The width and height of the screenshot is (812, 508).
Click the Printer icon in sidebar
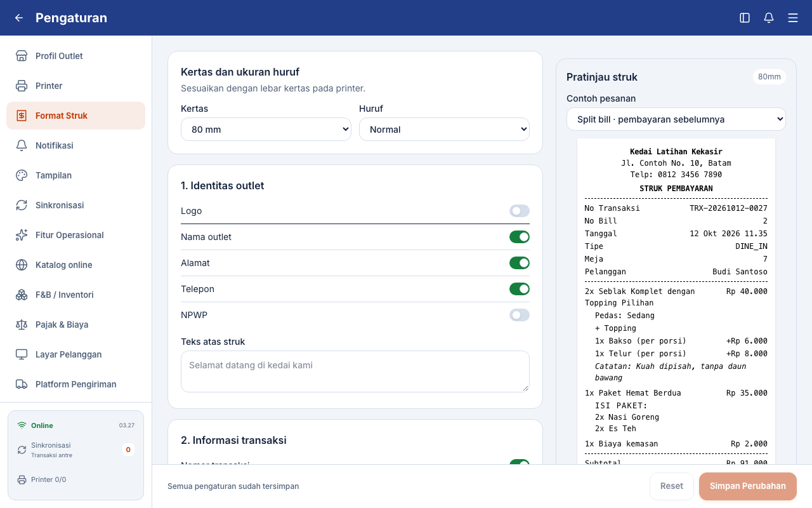tap(22, 86)
